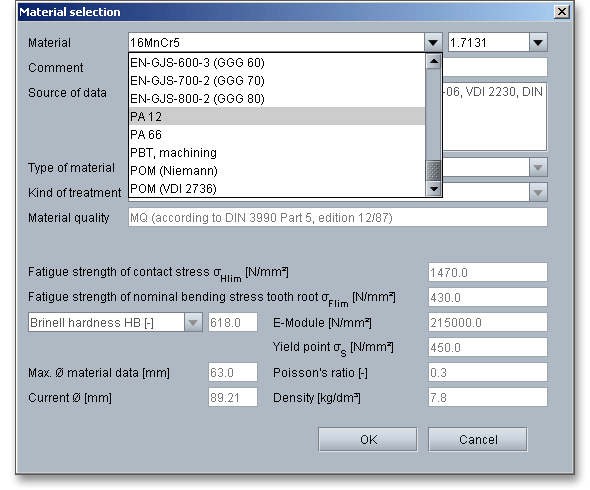Pick POM (VDI 2736) option

click(277, 188)
